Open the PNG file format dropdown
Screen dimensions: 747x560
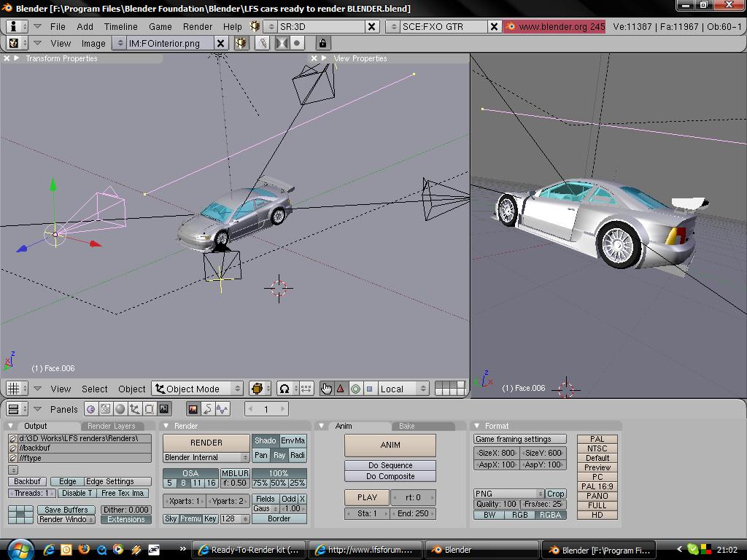tap(508, 494)
